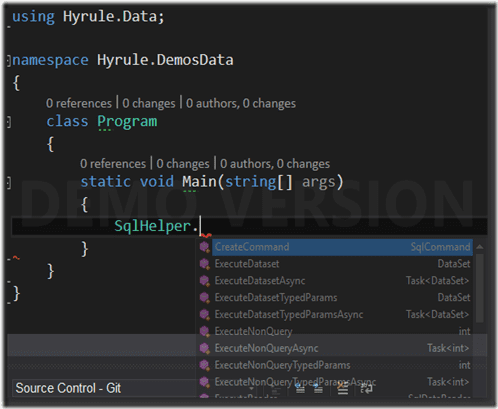
Task: Pick ExecuteNonQueryAsync in the completion list
Action: coord(342,348)
